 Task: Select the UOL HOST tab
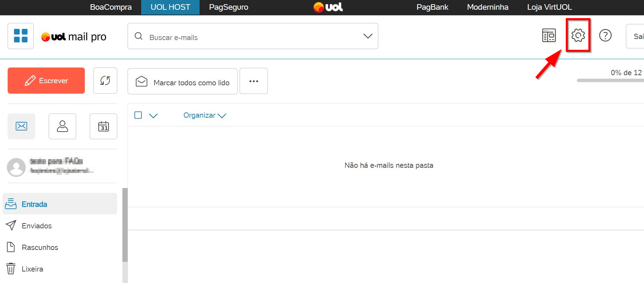pyautogui.click(x=170, y=7)
